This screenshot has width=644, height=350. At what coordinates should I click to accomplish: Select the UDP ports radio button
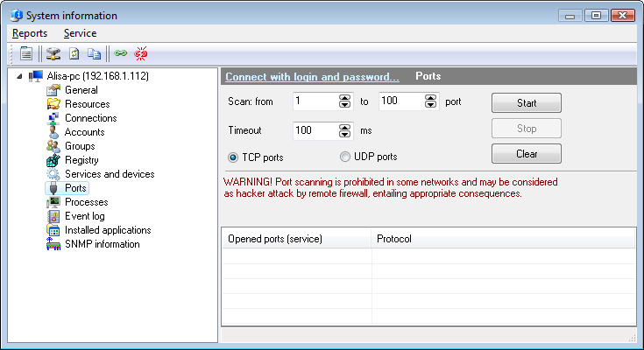pyautogui.click(x=345, y=157)
